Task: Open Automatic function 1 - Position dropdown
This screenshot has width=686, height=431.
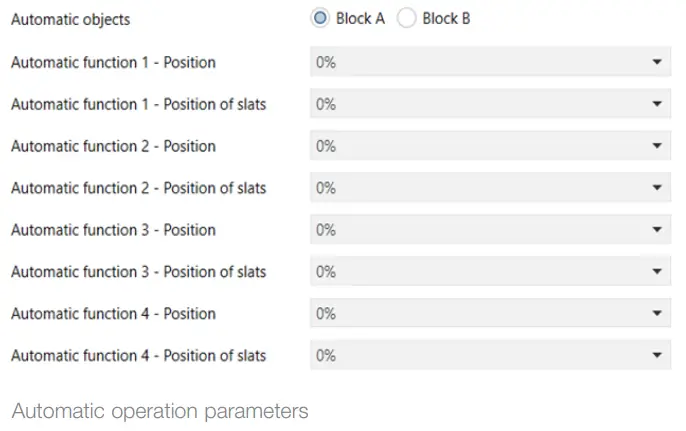Action: [489, 62]
